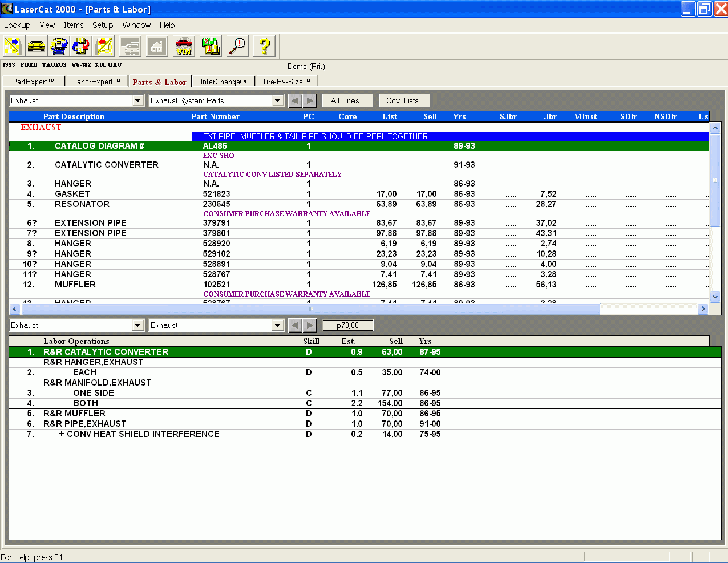This screenshot has height=563, width=728.
Task: Click the Part Description column header
Action: coord(74,116)
